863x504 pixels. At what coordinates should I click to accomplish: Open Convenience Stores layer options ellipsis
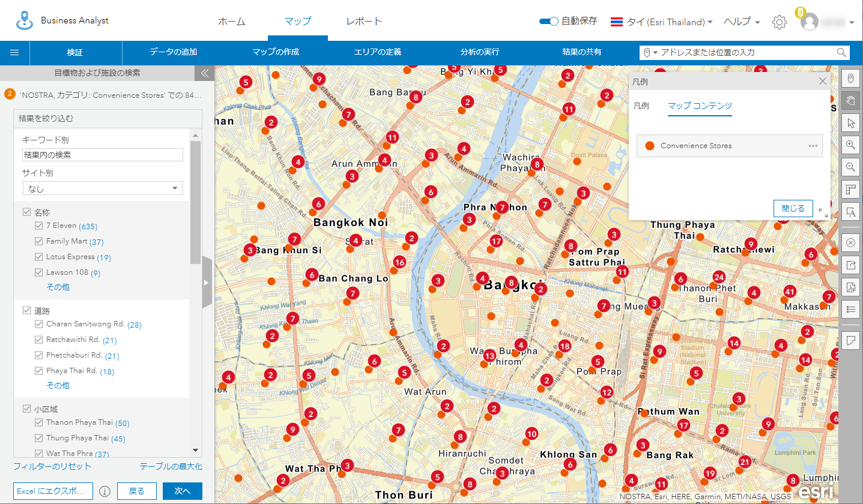[813, 146]
